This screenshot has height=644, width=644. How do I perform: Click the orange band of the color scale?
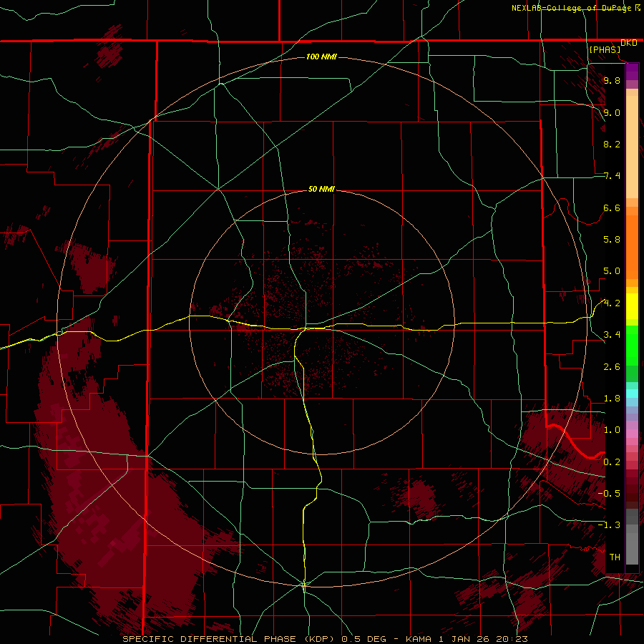pos(632,246)
